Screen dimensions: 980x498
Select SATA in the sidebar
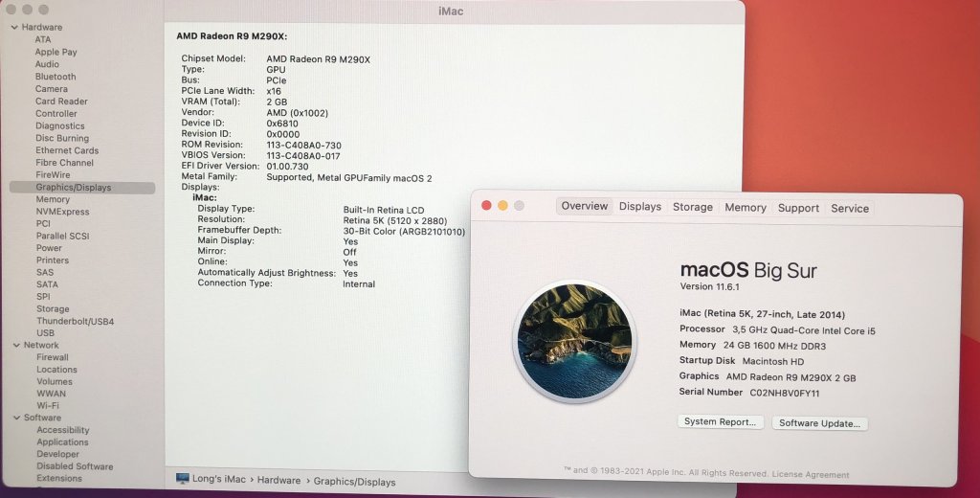click(x=47, y=284)
